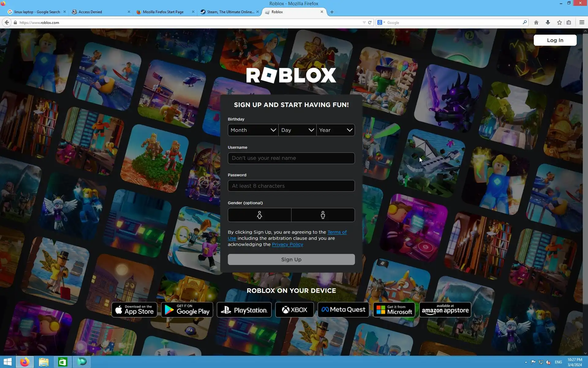Click the Google Play store badge
588x368 pixels.
tap(187, 310)
